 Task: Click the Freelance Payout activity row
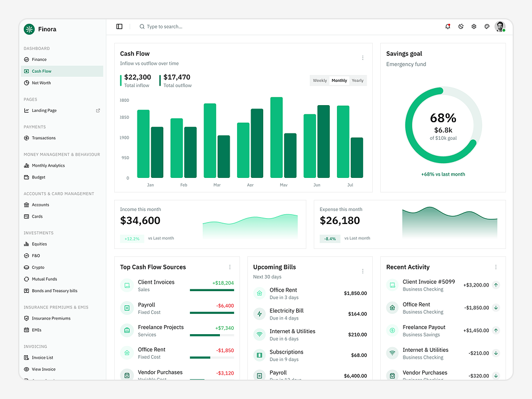(443, 330)
